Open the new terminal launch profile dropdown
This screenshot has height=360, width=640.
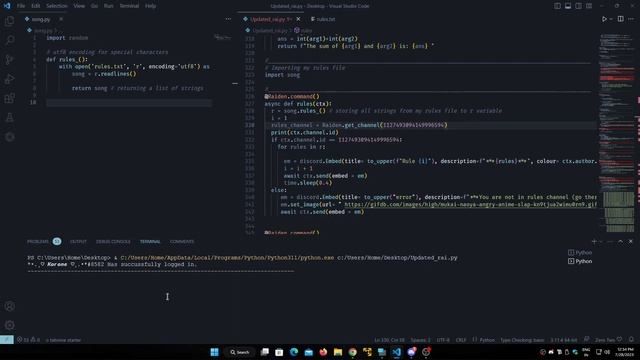(600, 242)
